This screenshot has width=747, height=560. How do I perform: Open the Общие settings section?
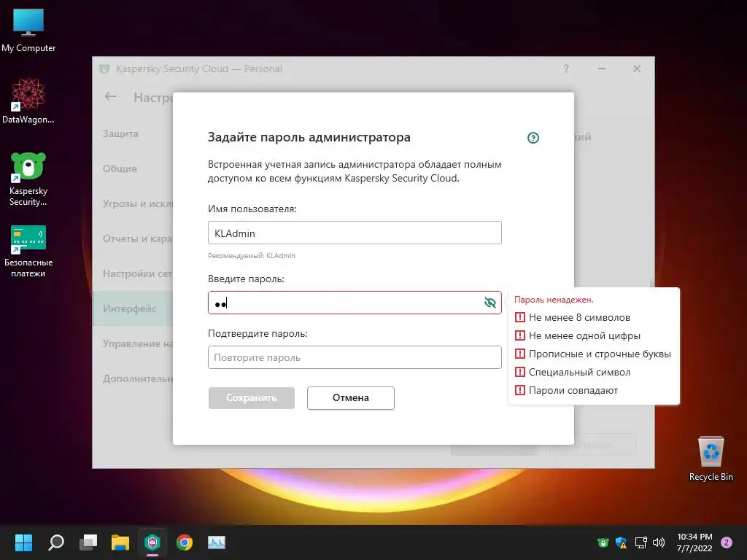pyautogui.click(x=120, y=168)
